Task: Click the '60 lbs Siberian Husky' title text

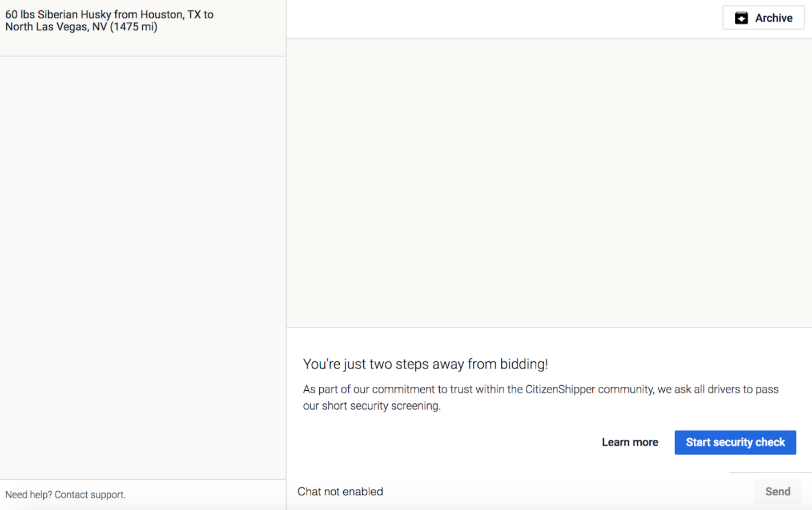Action: click(x=58, y=14)
